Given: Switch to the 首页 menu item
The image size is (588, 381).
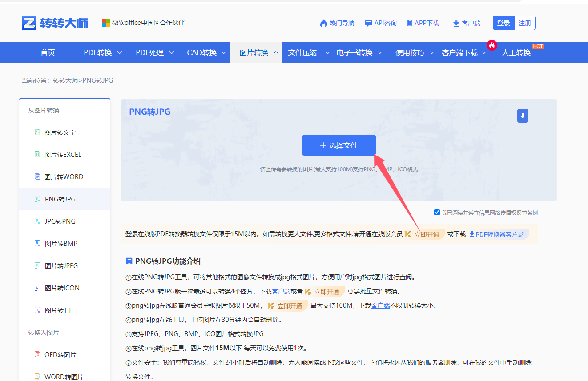Looking at the screenshot, I should pyautogui.click(x=48, y=52).
